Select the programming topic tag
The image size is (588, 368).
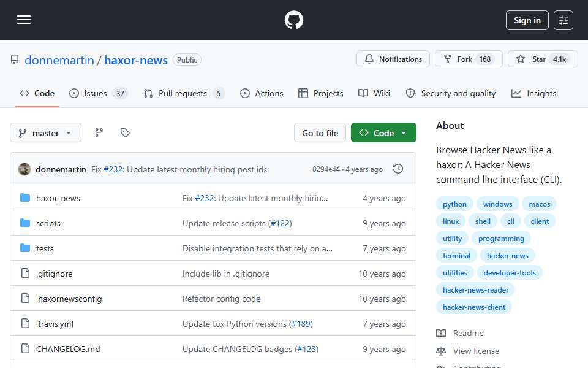click(x=501, y=239)
